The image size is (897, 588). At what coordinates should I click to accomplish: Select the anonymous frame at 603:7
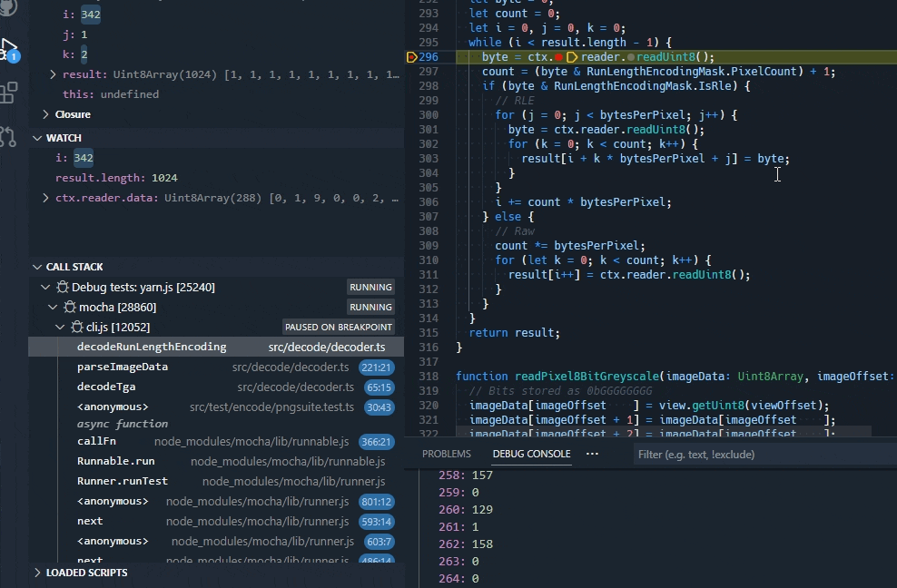216,542
